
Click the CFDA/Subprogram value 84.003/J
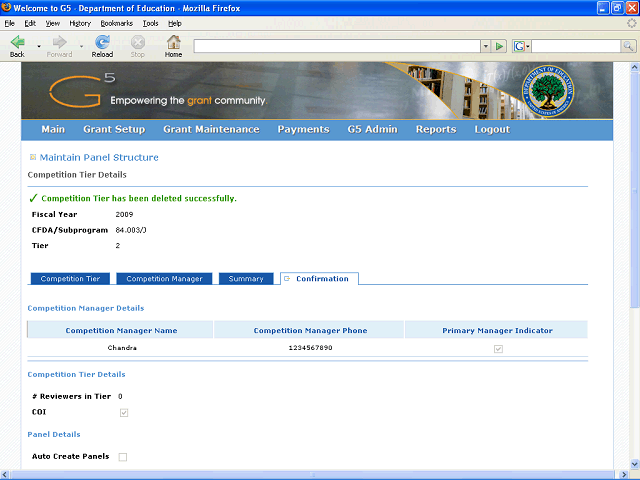(131, 230)
